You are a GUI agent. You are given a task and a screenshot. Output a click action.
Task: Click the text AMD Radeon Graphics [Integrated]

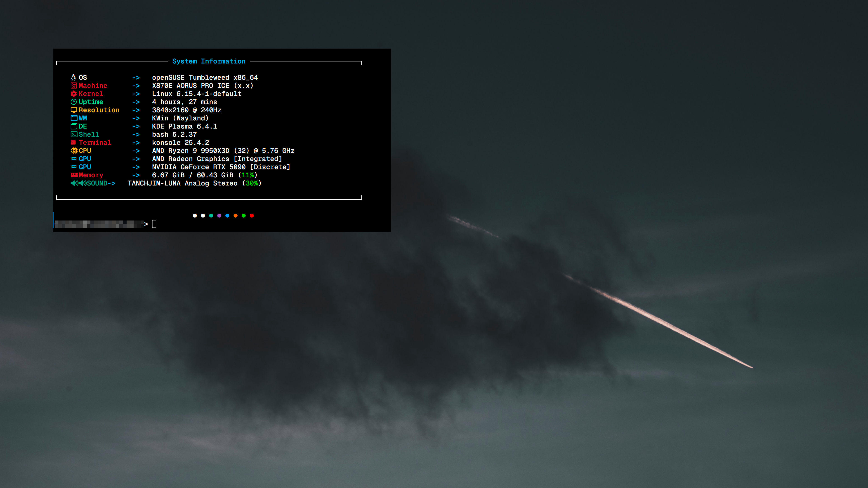tap(217, 159)
